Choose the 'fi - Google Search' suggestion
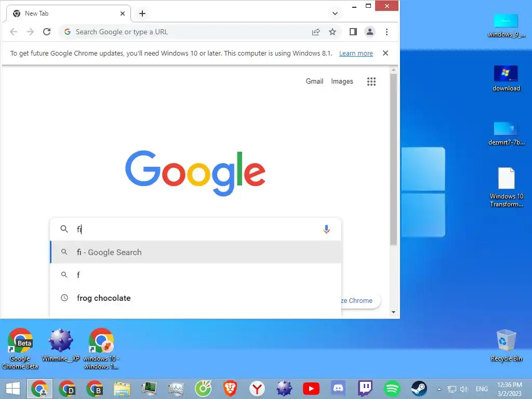Screen dimensions: 532x399 [x=196, y=252]
